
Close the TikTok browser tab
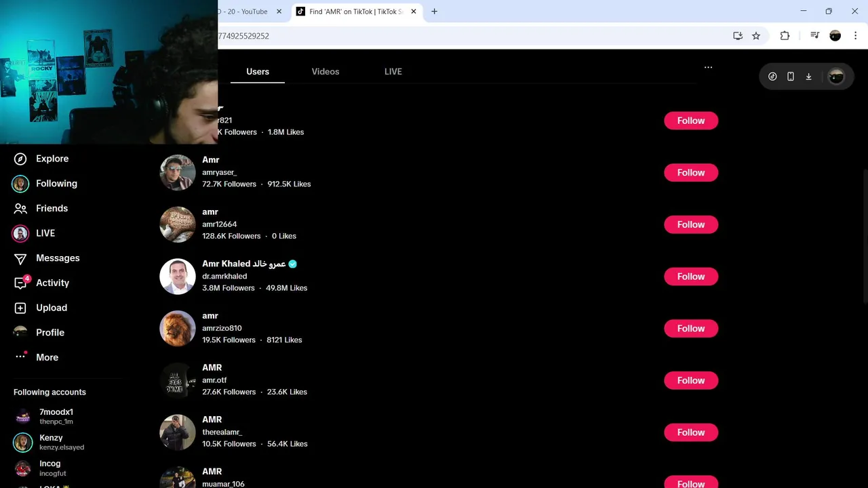(x=414, y=12)
